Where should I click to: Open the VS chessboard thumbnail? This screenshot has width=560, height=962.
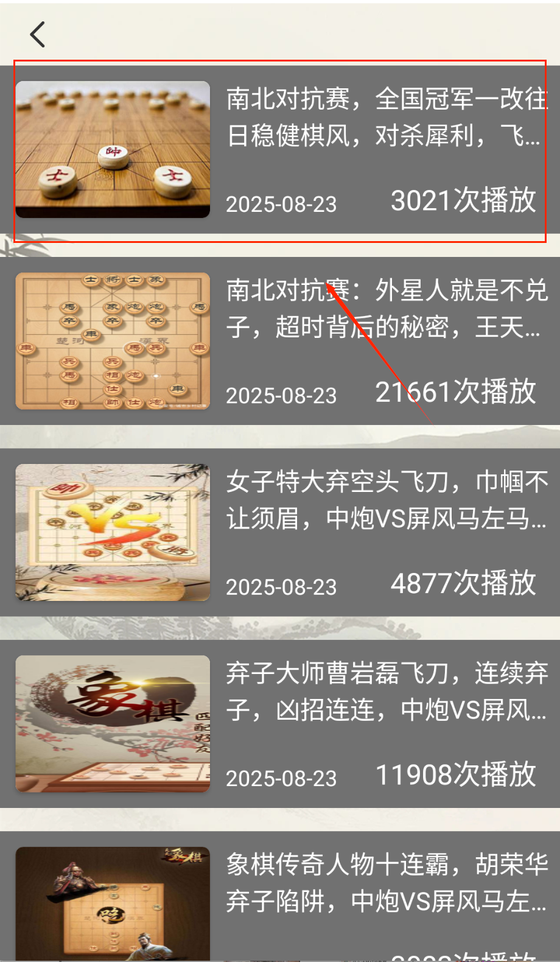click(113, 532)
